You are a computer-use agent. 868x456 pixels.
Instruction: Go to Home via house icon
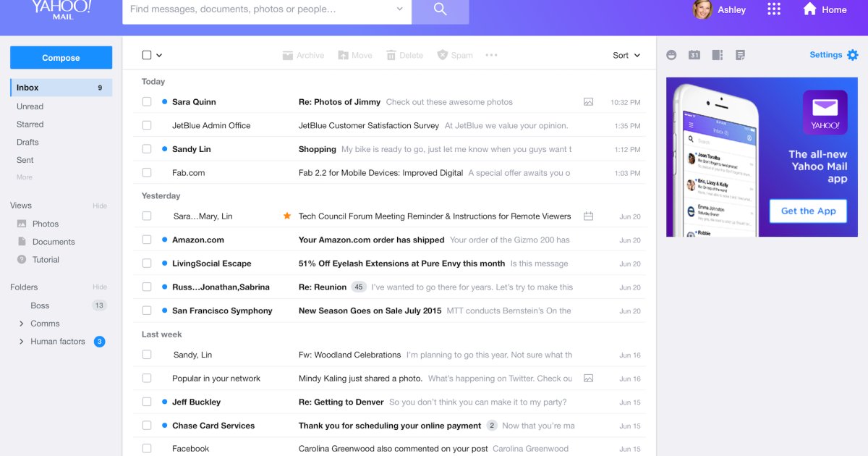pyautogui.click(x=809, y=9)
